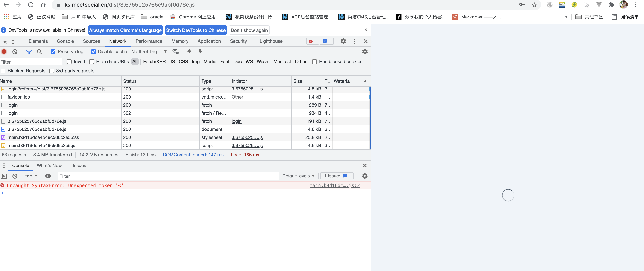Viewport: 644px width, 271px height.
Task: Open Default levels dropdown
Action: pyautogui.click(x=298, y=176)
